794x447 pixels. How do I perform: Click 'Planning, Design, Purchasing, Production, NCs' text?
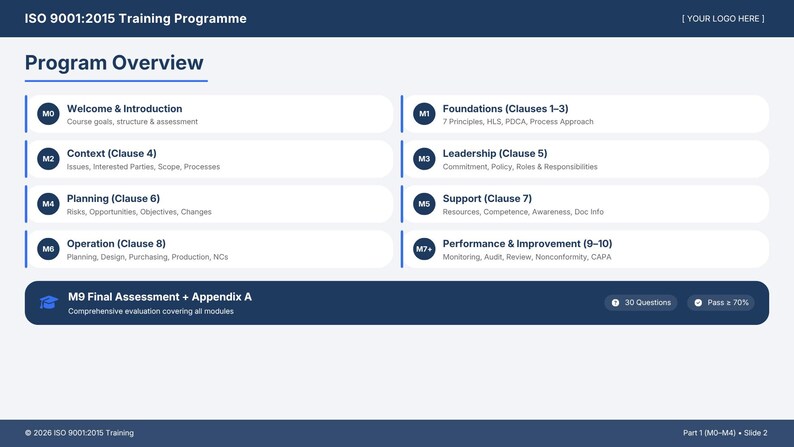pos(147,257)
